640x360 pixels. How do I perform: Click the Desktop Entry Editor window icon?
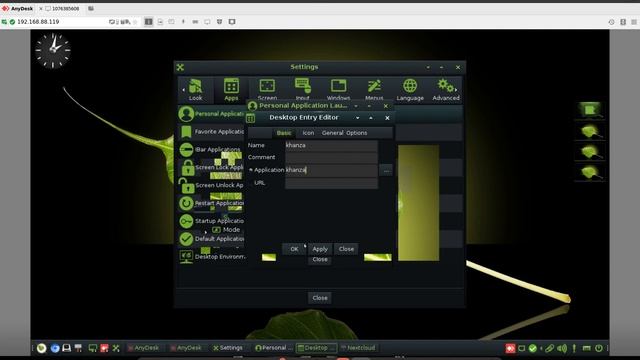pos(251,118)
